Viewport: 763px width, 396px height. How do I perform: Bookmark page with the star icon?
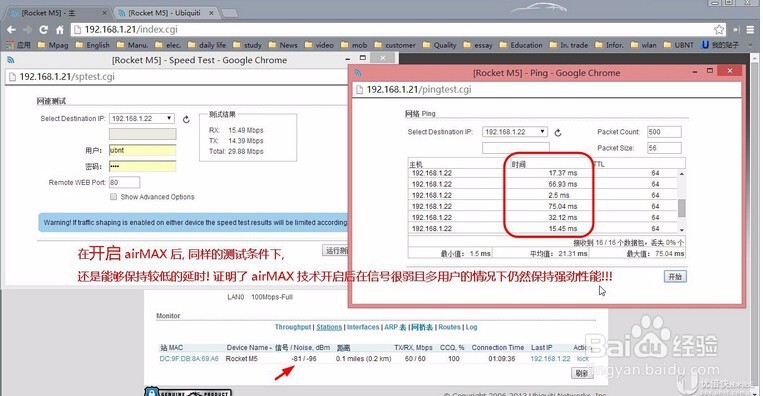(719, 30)
